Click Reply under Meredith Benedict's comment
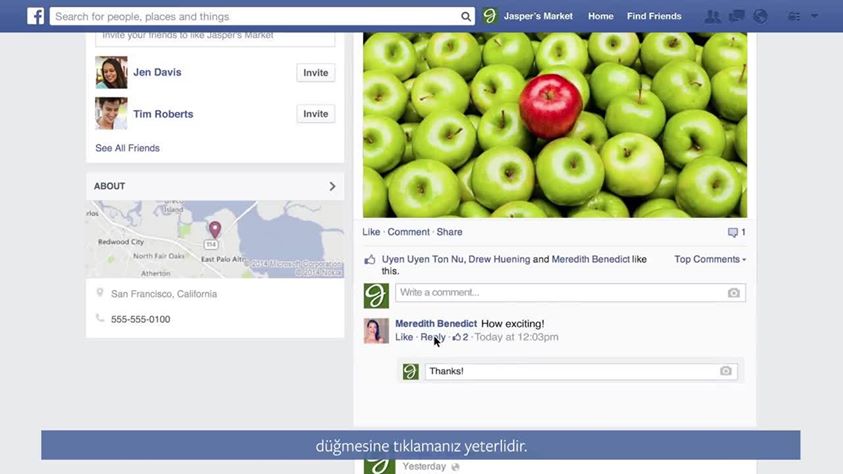Screen dimensions: 843x474 [433, 337]
